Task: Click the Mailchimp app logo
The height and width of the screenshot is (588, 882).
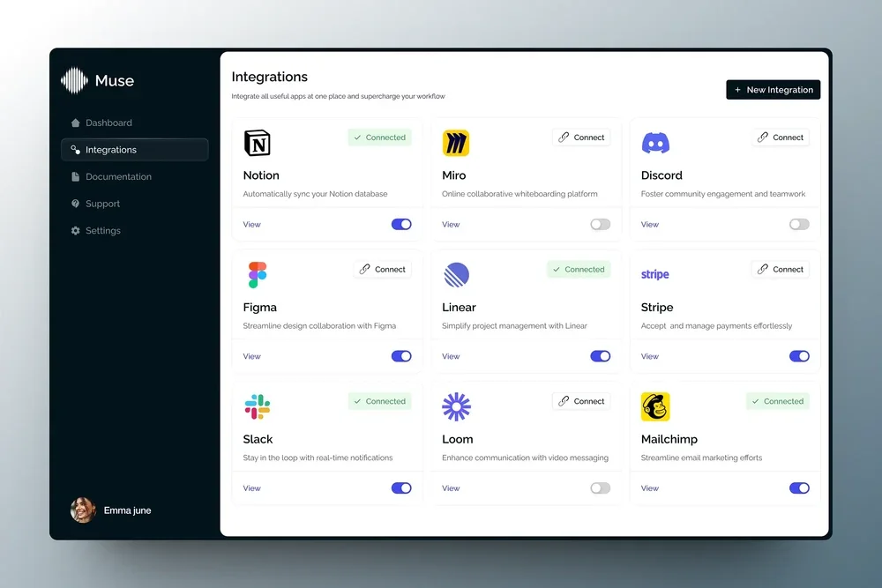Action: pos(655,406)
